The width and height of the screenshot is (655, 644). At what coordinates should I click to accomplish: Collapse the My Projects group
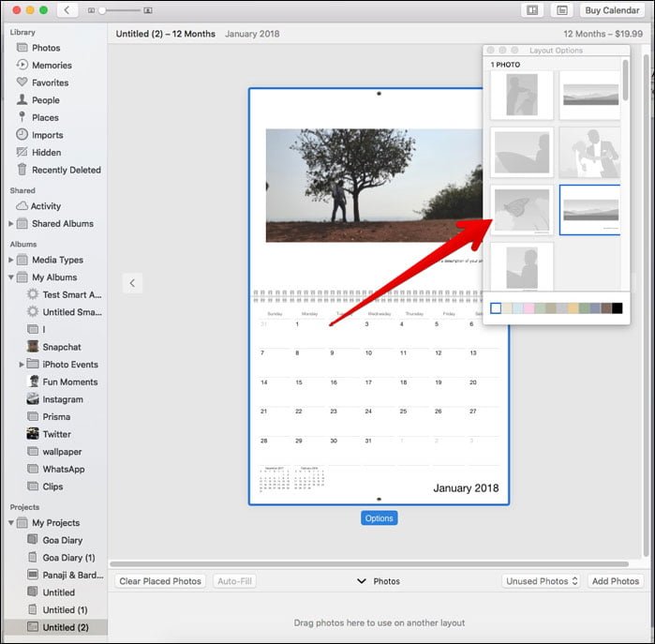11,523
